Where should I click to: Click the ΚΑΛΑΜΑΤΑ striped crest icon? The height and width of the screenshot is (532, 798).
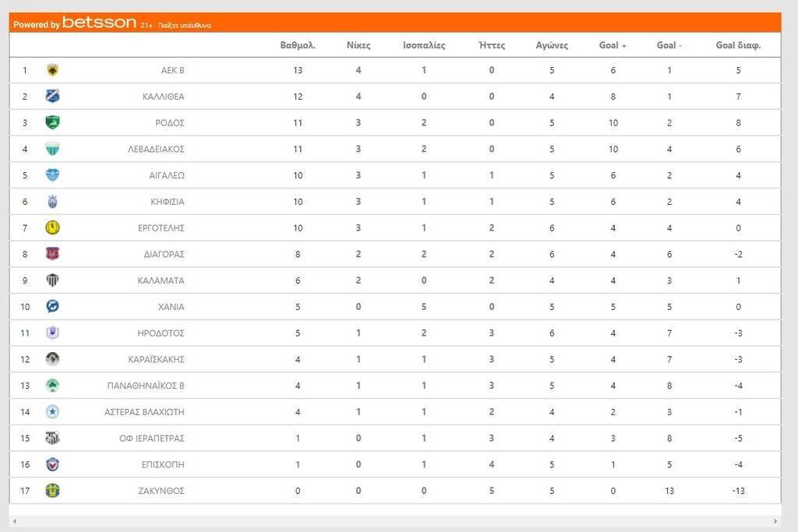[x=52, y=280]
